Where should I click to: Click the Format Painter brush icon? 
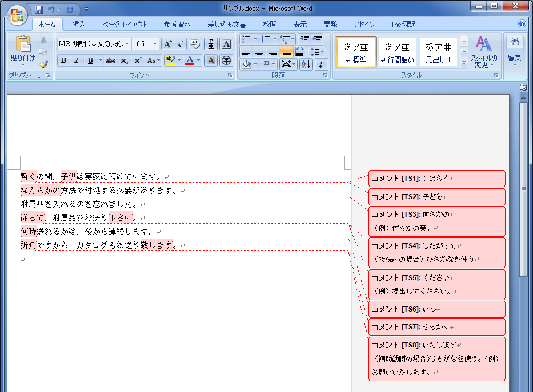pyautogui.click(x=43, y=64)
